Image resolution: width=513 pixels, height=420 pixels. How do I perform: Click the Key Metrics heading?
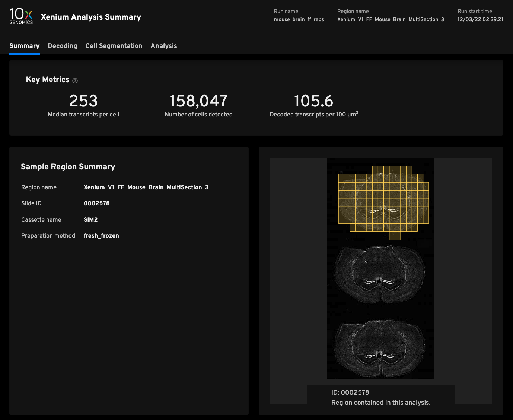48,80
